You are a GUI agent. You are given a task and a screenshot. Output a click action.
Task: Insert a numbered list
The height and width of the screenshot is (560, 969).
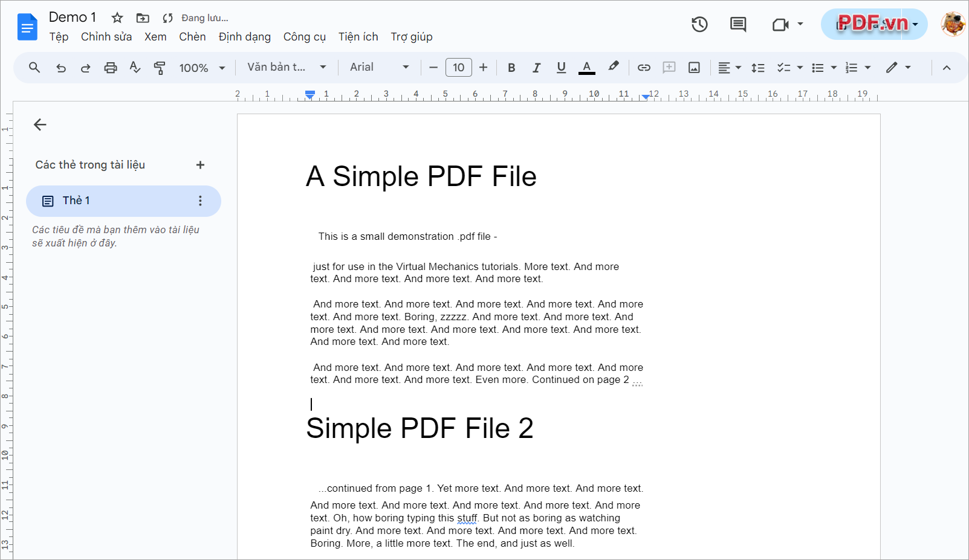coord(851,68)
